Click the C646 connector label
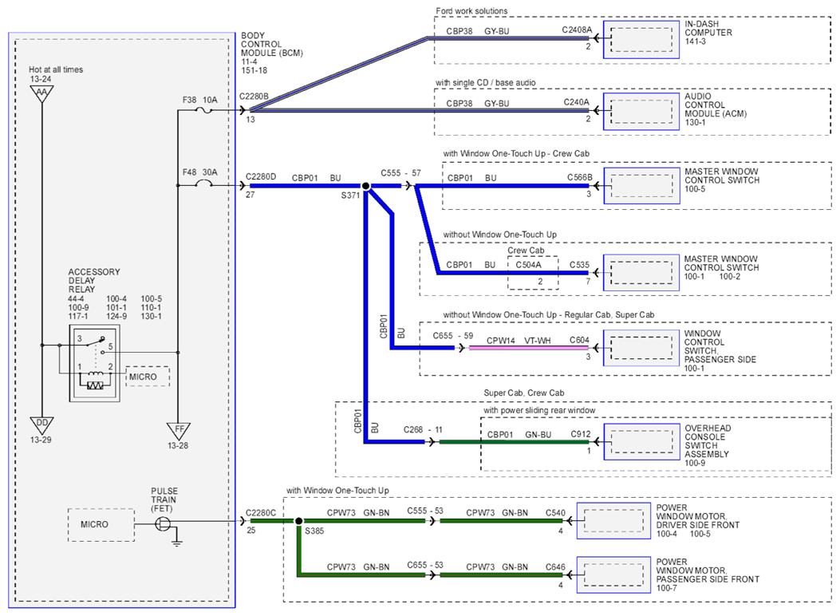Viewport: 840px width, 616px height. pyautogui.click(x=555, y=567)
